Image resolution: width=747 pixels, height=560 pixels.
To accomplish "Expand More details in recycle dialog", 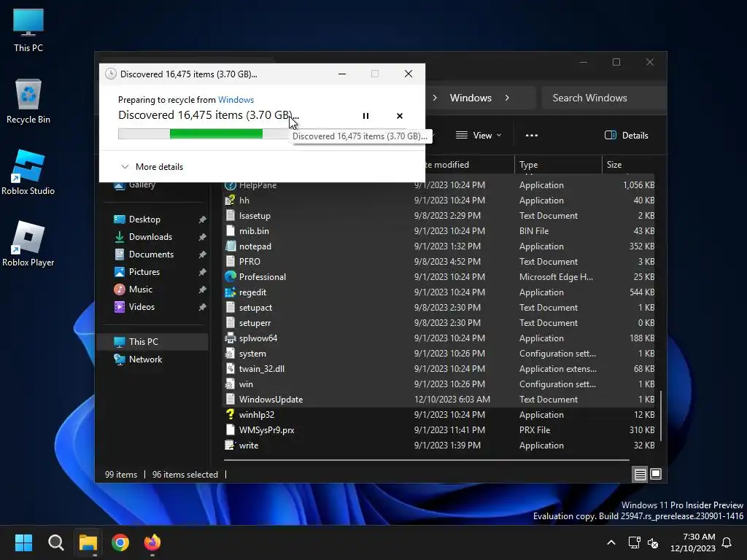I will pyautogui.click(x=152, y=167).
